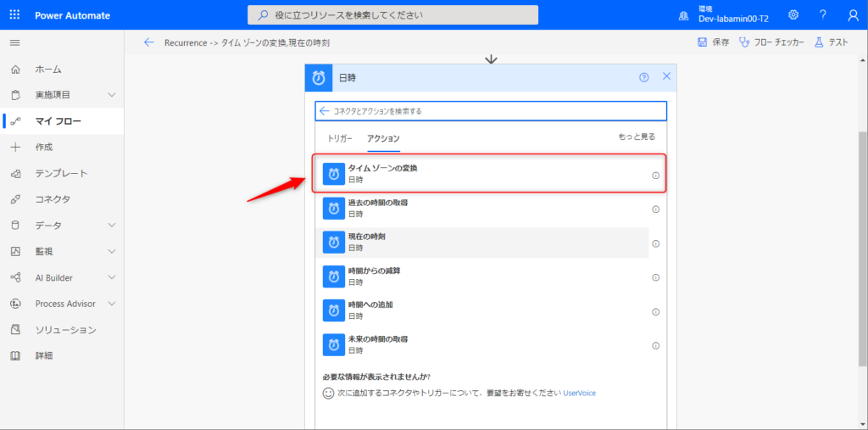Click the 未来の時間の取得 clock icon
The height and width of the screenshot is (430, 868).
click(x=334, y=345)
